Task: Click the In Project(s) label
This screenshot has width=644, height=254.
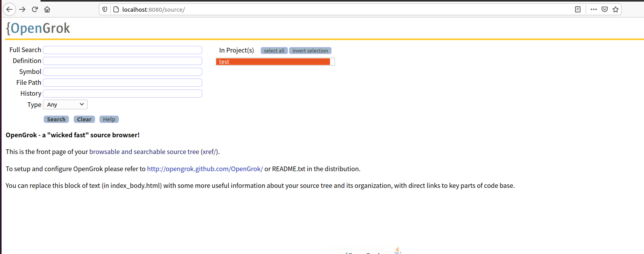Action: (x=236, y=50)
